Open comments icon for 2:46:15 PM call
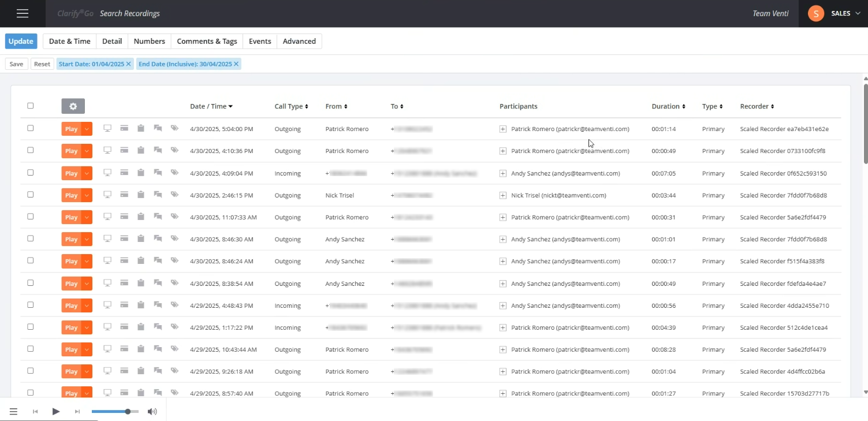 coord(158,195)
